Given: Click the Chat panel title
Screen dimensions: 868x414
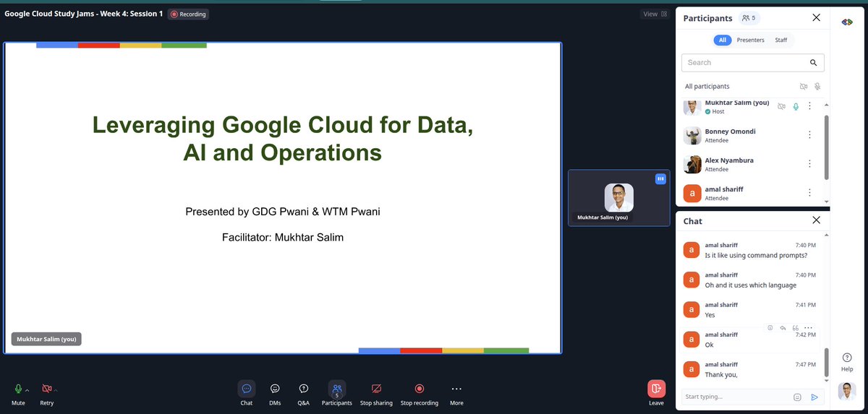Looking at the screenshot, I should [693, 221].
